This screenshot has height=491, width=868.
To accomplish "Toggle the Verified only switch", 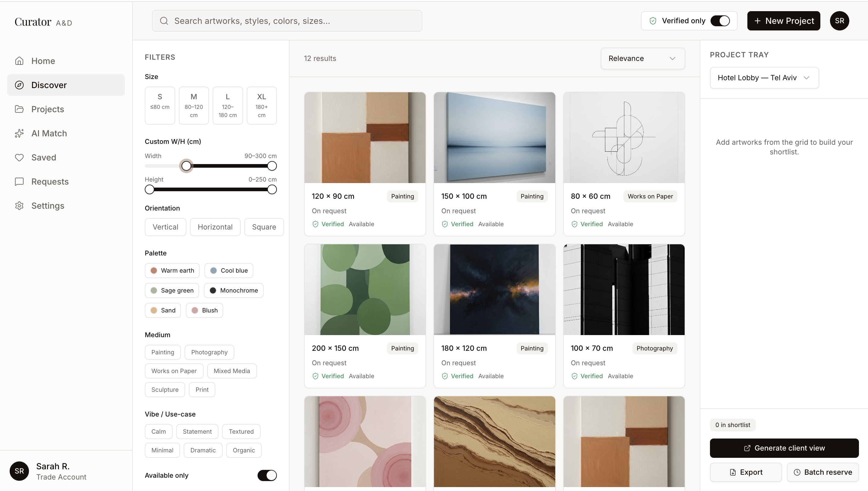I will [x=720, y=21].
